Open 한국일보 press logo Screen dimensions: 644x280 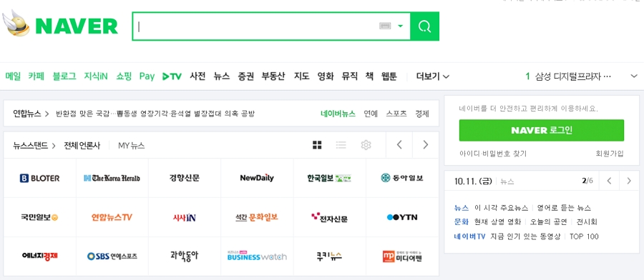329,178
